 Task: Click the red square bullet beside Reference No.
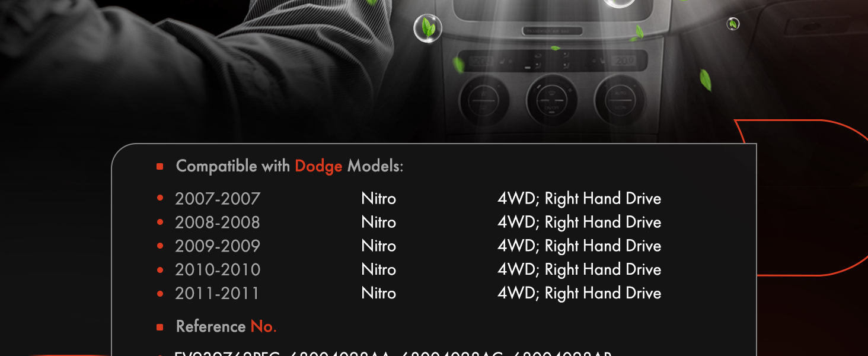(160, 327)
